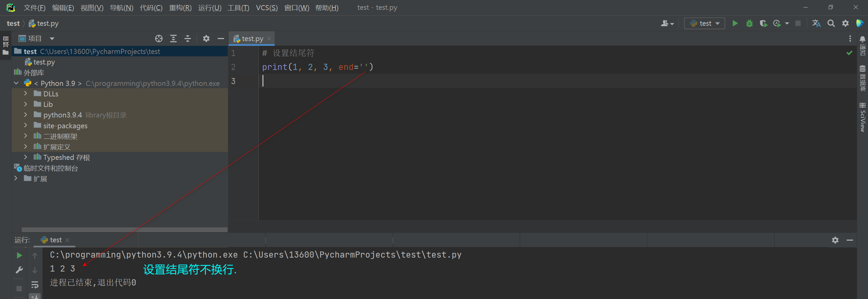The height and width of the screenshot is (299, 868).
Task: Open the 文件(F) menu
Action: coord(35,8)
